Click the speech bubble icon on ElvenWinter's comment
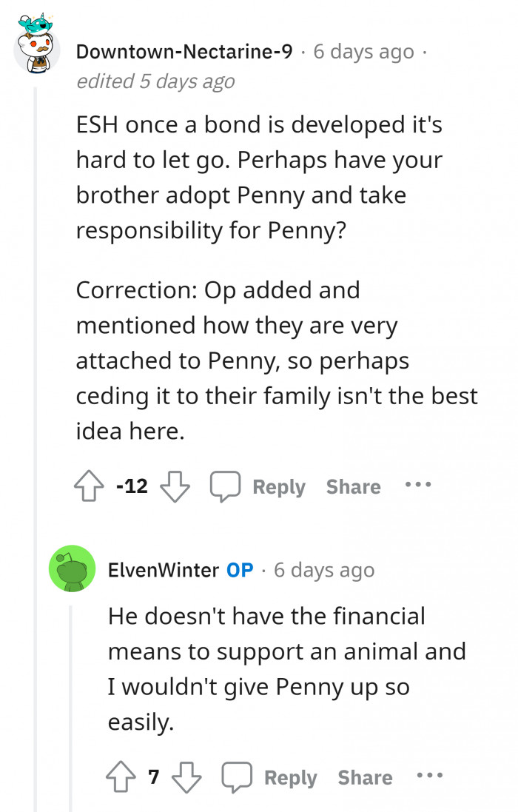 pyautogui.click(x=237, y=777)
